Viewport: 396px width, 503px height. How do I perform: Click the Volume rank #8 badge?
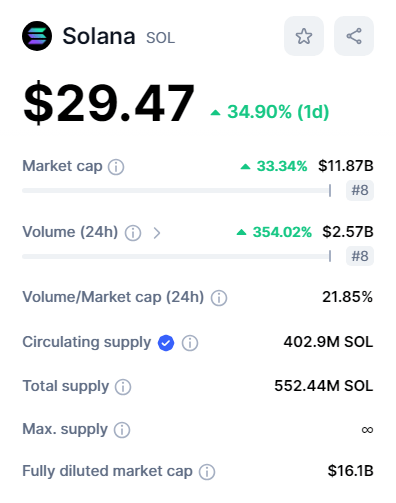coord(360,256)
